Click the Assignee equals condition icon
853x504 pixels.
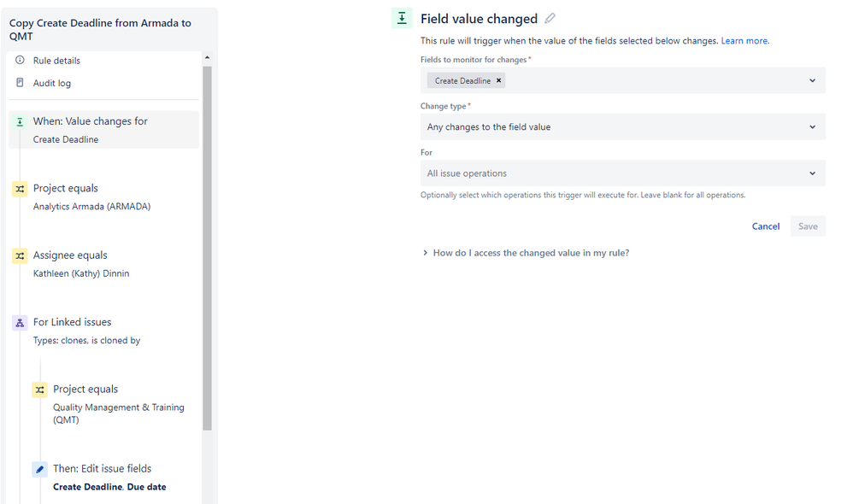(21, 255)
